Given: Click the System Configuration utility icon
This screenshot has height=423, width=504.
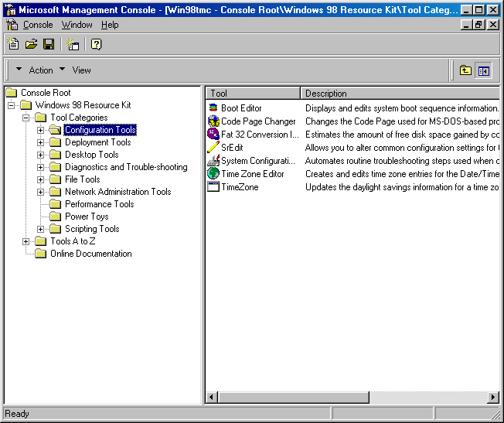Looking at the screenshot, I should (x=213, y=161).
